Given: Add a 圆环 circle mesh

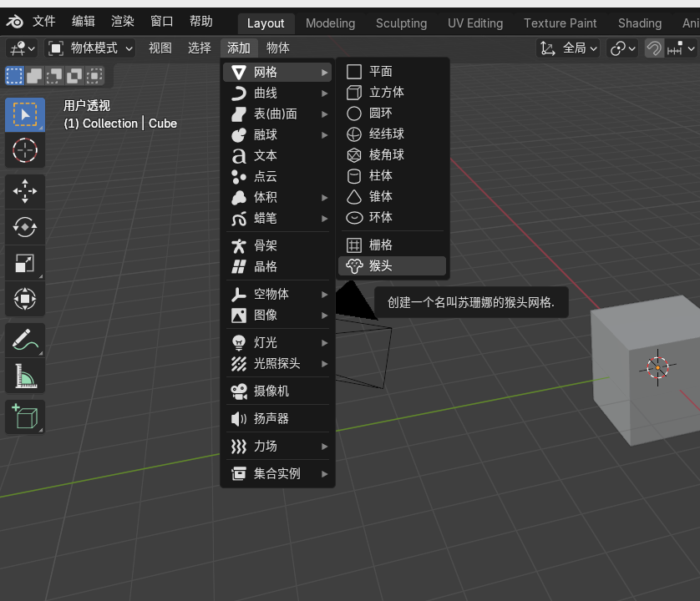Looking at the screenshot, I should click(x=393, y=114).
